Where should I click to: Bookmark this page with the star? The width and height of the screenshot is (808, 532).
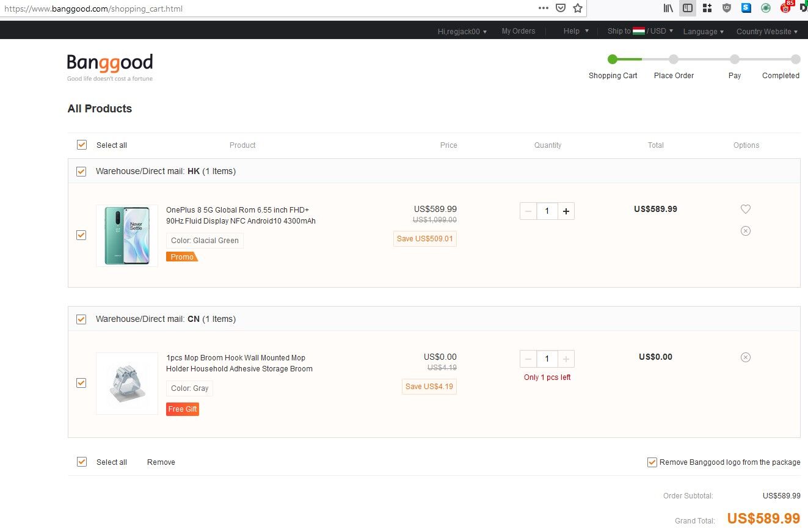pyautogui.click(x=578, y=9)
